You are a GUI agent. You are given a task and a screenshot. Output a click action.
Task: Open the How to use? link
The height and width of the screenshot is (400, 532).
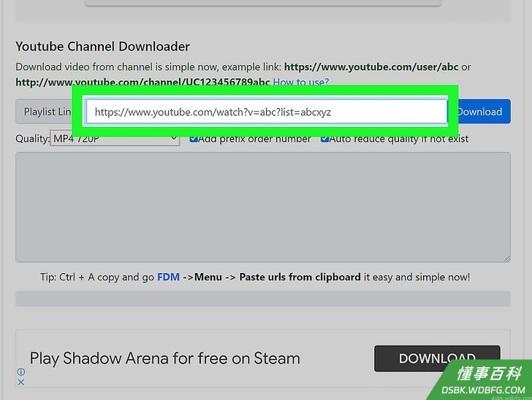tap(300, 82)
